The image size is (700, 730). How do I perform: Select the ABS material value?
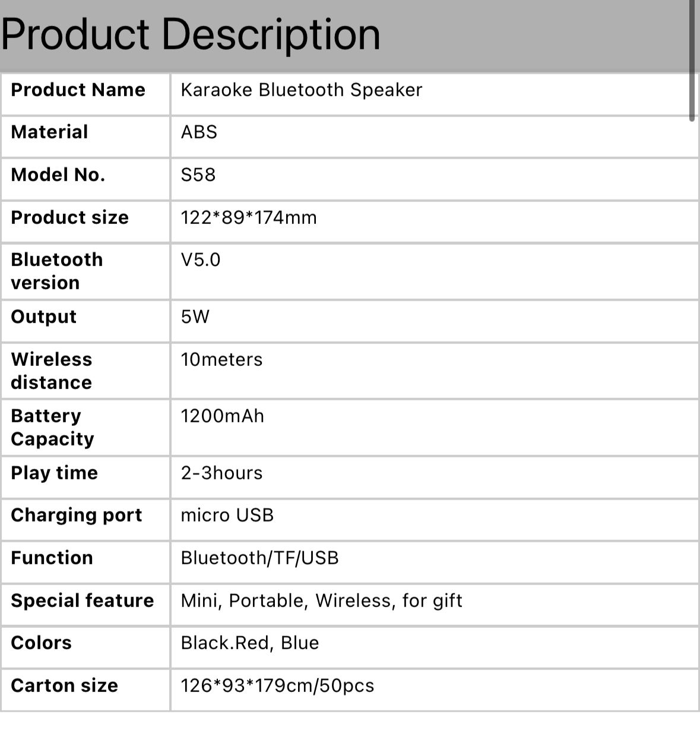[199, 132]
